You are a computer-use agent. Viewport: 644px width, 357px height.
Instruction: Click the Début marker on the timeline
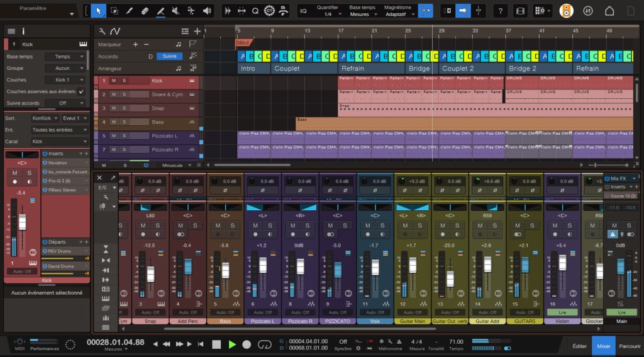(x=243, y=43)
